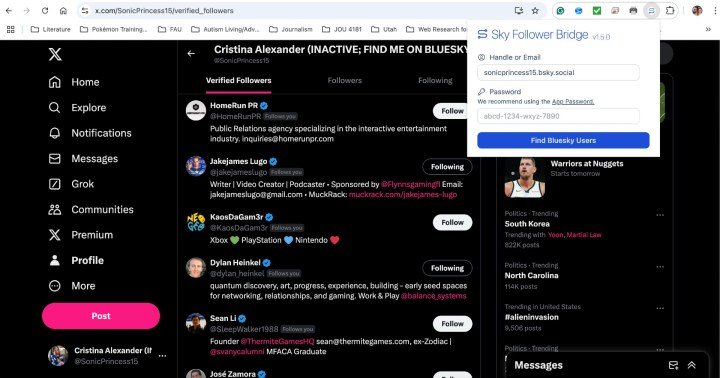
Task: Open the Utah bookmarks folder
Action: [x=383, y=29]
